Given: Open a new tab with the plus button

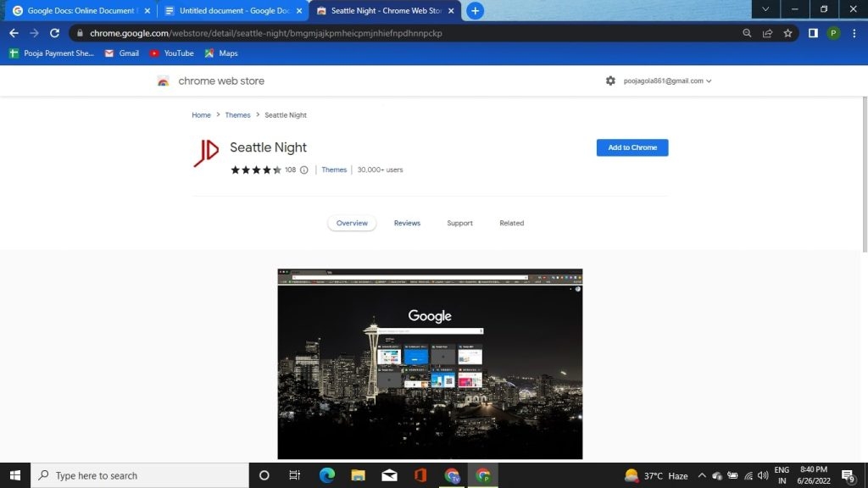Looking at the screenshot, I should (x=475, y=10).
